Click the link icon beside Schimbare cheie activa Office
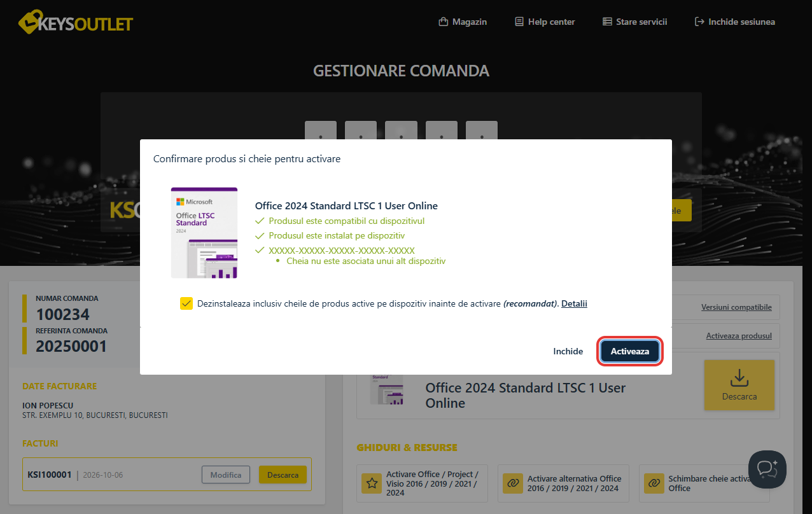This screenshot has height=514, width=812. (653, 483)
